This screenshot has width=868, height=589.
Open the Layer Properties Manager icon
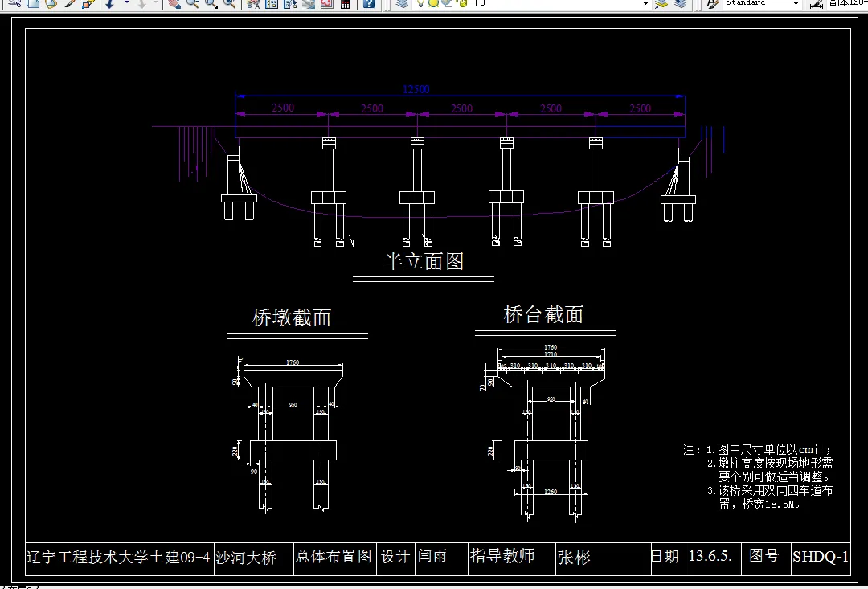[x=403, y=3]
